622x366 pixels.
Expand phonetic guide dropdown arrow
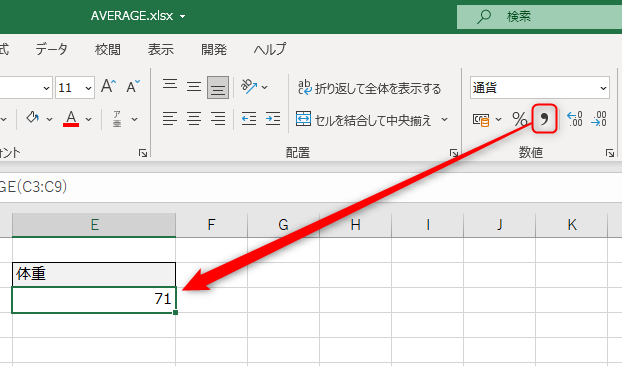[x=134, y=119]
